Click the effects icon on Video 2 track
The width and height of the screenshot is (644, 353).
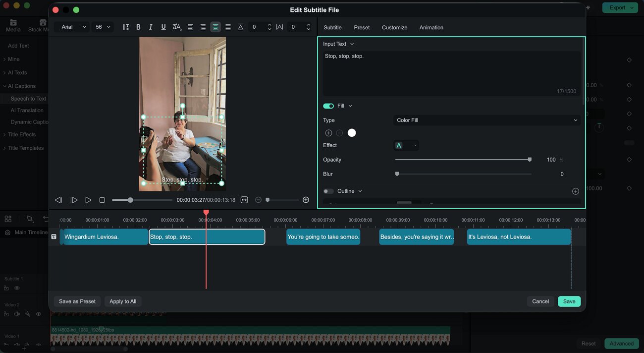click(28, 314)
